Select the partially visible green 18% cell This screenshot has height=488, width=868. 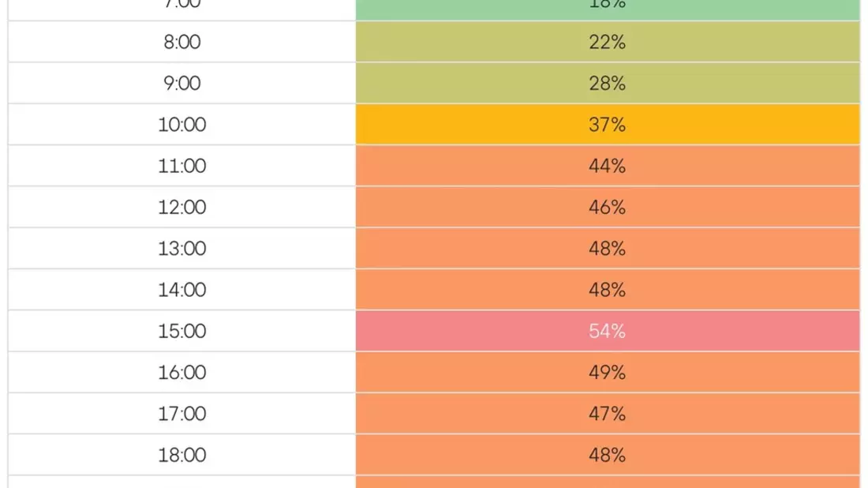coord(608,10)
